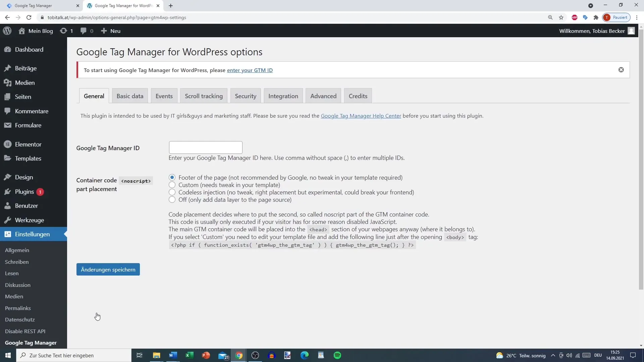Click the plus Neu item
Screen dimensions: 644x362
pos(110,31)
